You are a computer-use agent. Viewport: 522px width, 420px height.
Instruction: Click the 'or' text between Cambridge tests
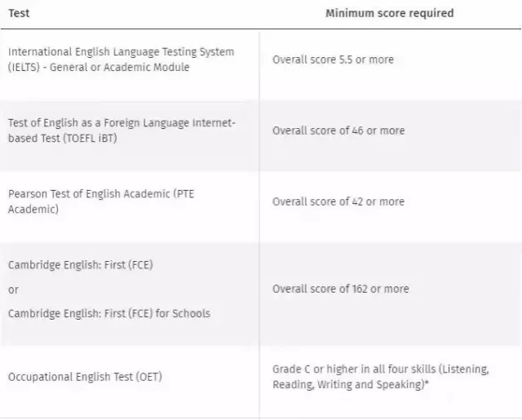click(x=13, y=290)
